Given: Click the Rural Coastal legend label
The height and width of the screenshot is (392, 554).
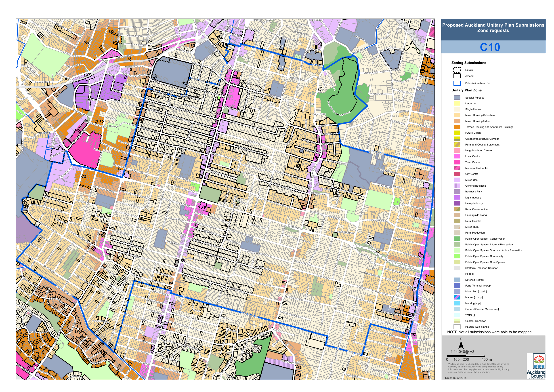Looking at the screenshot, I should pyautogui.click(x=473, y=221).
